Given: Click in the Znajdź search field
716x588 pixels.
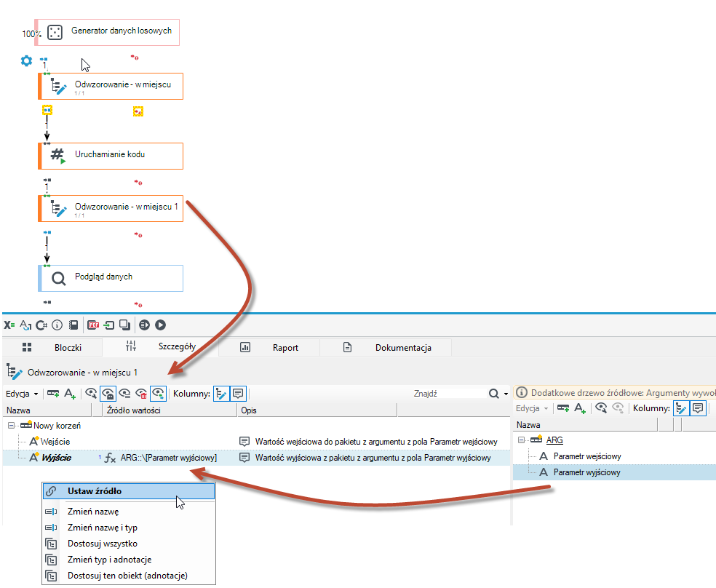Looking at the screenshot, I should click(x=447, y=394).
